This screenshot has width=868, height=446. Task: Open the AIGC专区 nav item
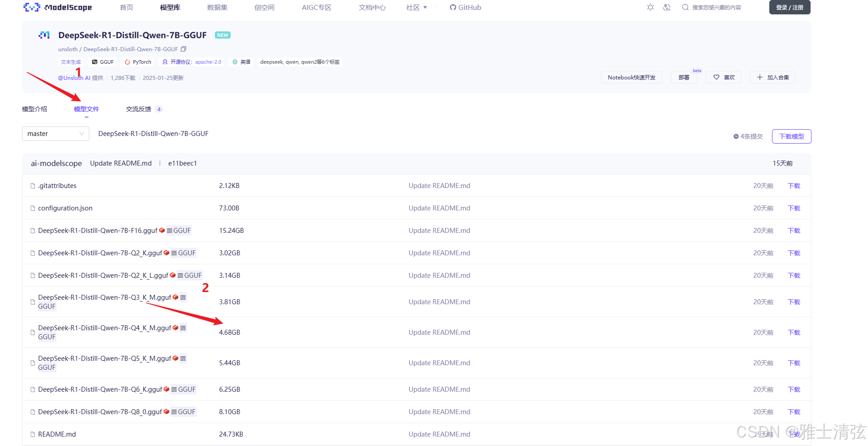[317, 7]
